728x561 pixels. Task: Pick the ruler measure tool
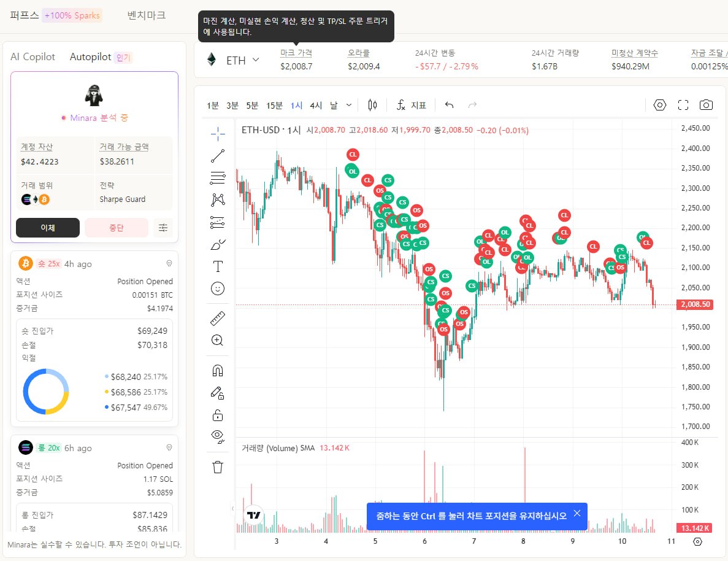tap(218, 318)
